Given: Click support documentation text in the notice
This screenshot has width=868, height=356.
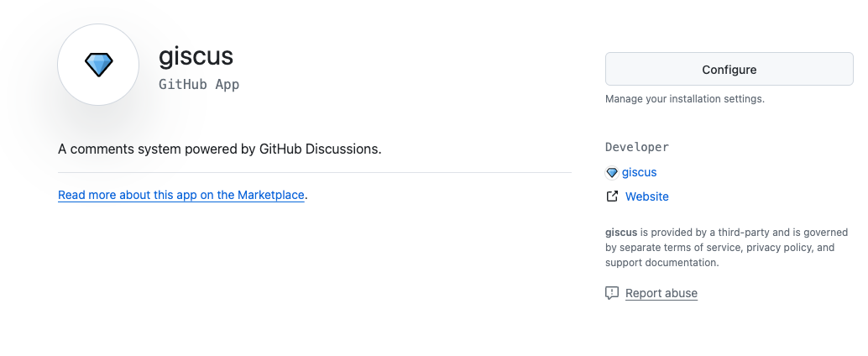Looking at the screenshot, I should (x=661, y=263).
